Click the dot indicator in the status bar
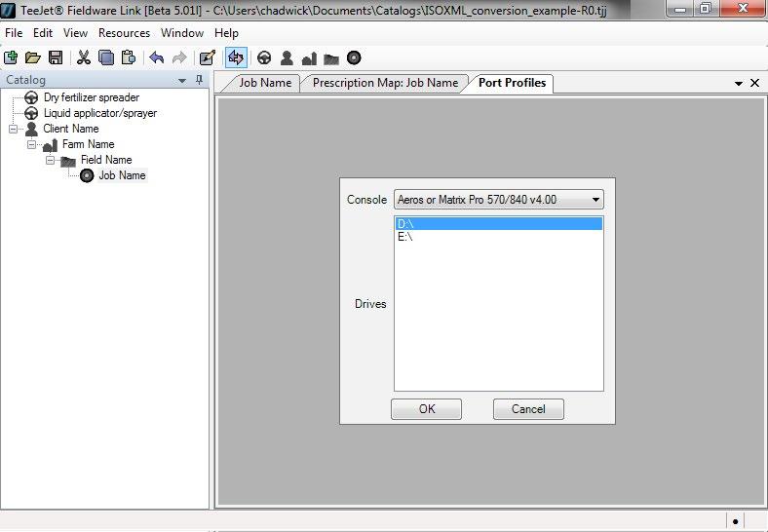Viewport: 768px width, 532px height. (x=735, y=521)
